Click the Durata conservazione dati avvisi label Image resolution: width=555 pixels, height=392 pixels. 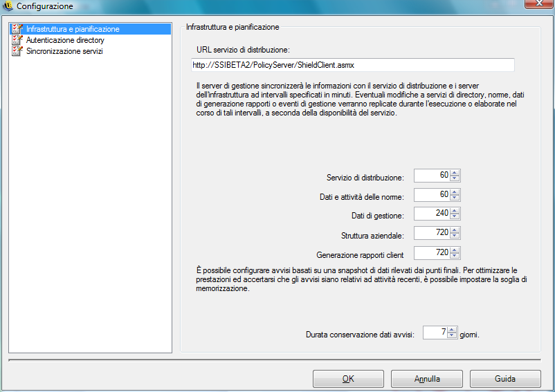tap(360, 335)
